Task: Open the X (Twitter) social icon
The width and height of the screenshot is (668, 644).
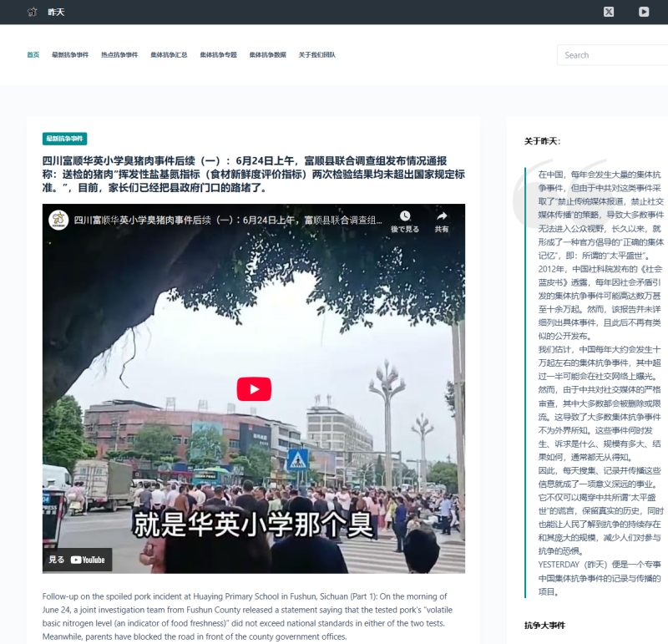Action: point(609,12)
